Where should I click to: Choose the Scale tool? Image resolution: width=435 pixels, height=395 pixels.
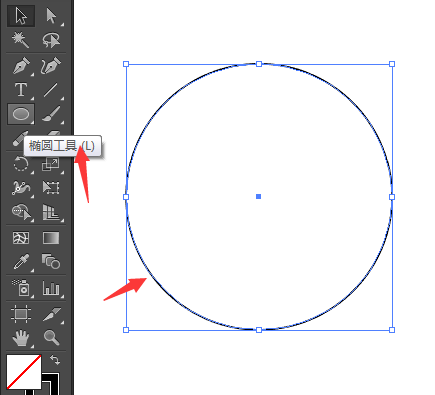point(51,164)
